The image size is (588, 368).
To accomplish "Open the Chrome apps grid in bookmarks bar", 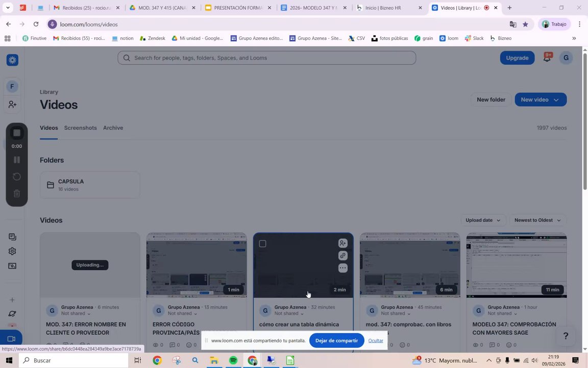I will [x=8, y=38].
